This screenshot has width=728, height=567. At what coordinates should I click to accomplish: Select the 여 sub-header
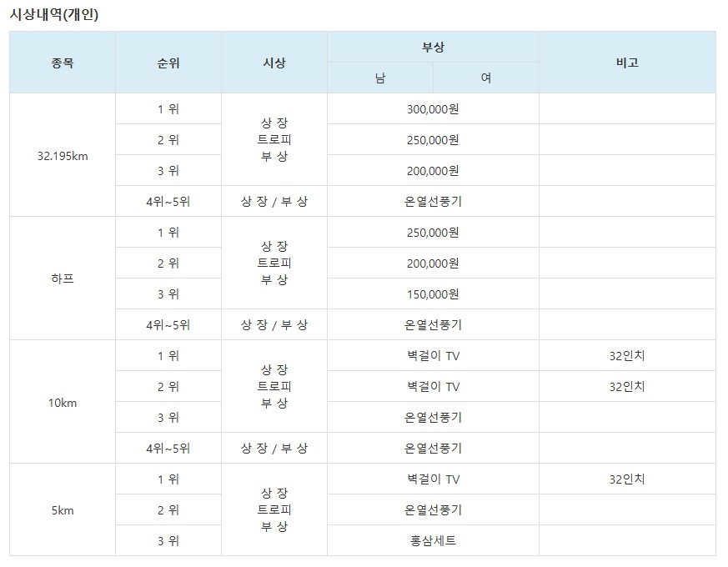coord(485,78)
